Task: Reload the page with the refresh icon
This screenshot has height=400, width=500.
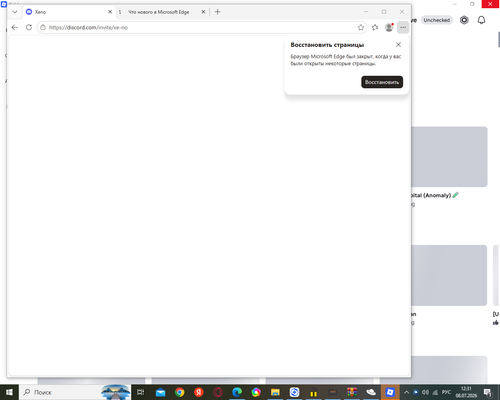Action: pyautogui.click(x=29, y=27)
